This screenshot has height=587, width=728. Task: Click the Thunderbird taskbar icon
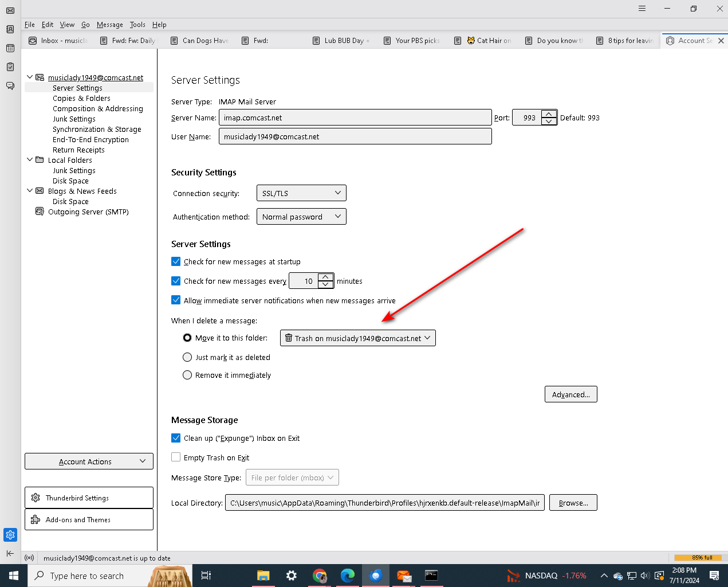point(376,576)
